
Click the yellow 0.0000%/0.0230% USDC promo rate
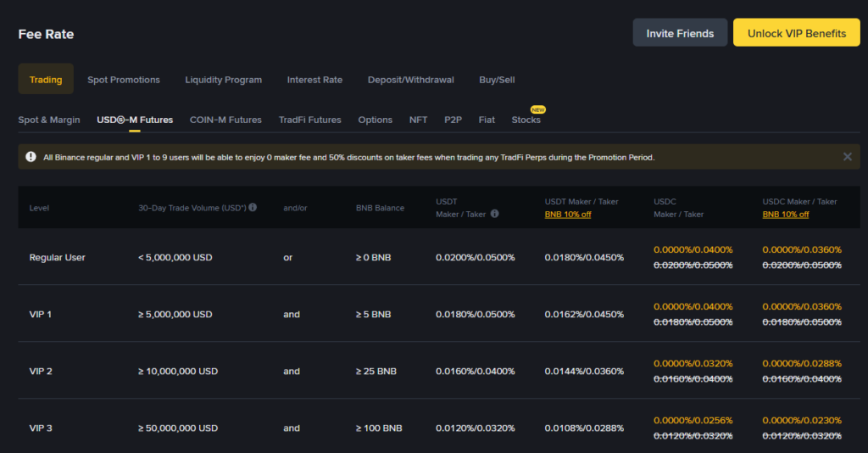[802, 420]
